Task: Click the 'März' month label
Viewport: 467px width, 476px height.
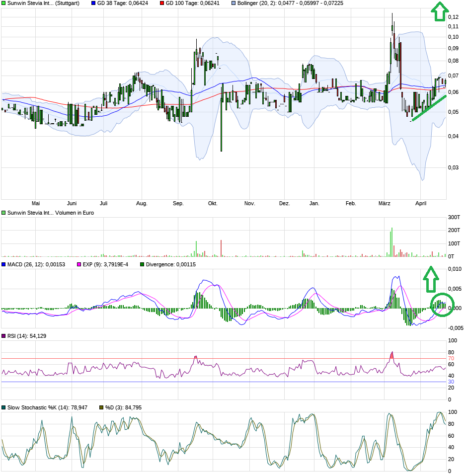Action: click(385, 203)
